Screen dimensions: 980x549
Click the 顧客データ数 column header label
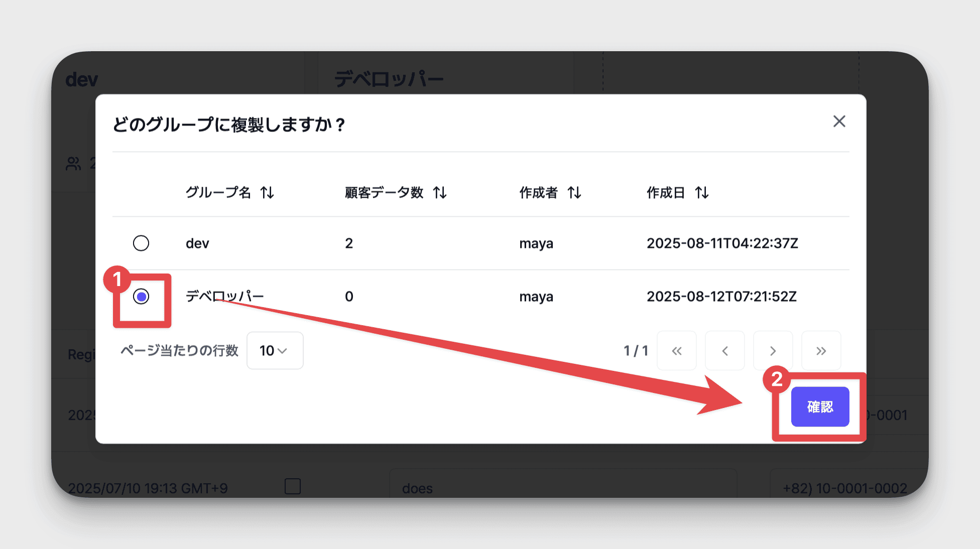coord(384,193)
